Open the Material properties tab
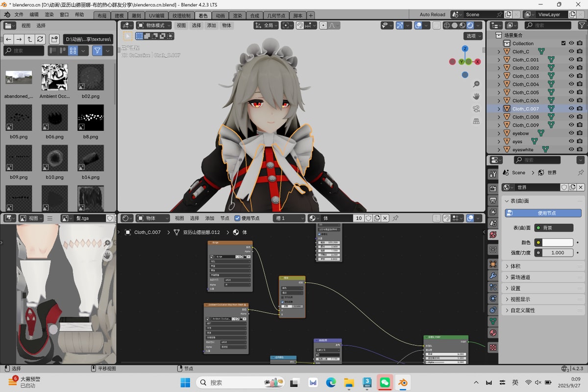Viewport: 588px width, 392px height. [x=493, y=333]
